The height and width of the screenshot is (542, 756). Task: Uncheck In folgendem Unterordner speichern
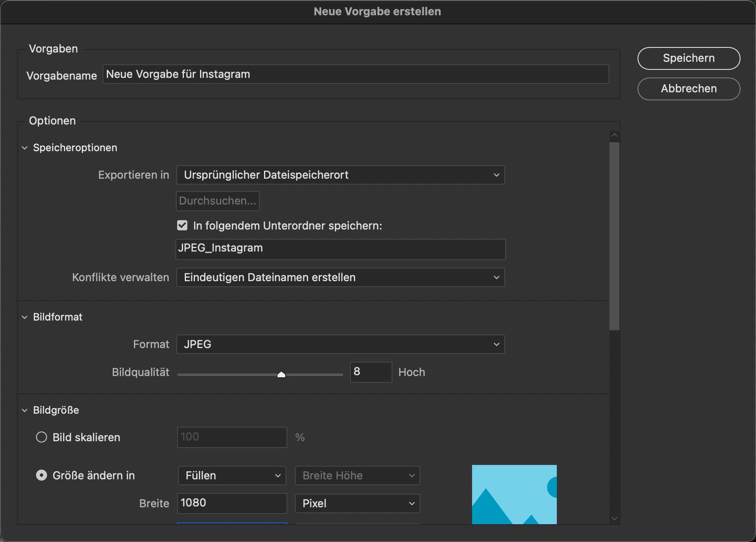point(182,226)
